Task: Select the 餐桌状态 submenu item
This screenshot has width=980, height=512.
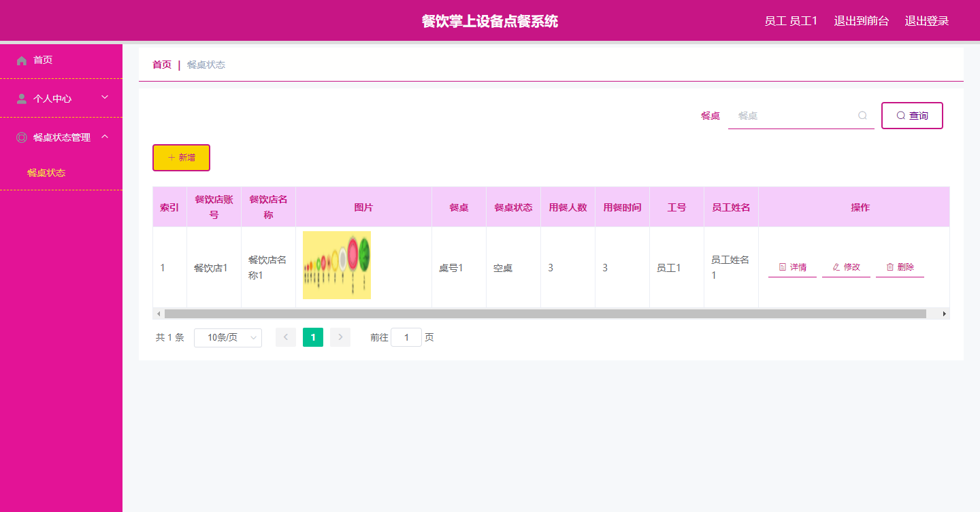Action: click(x=46, y=173)
